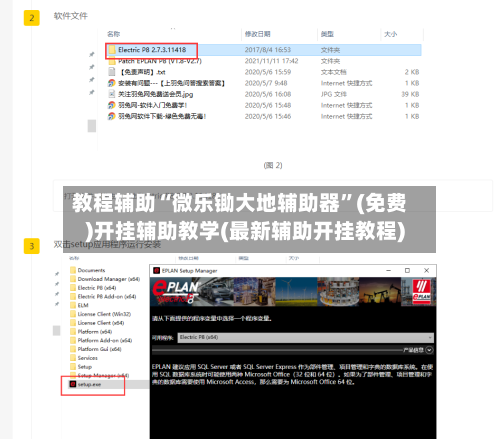The width and height of the screenshot is (500, 439).
Task: Click the Patch EPLAN P8 folder icon
Action: click(x=112, y=61)
